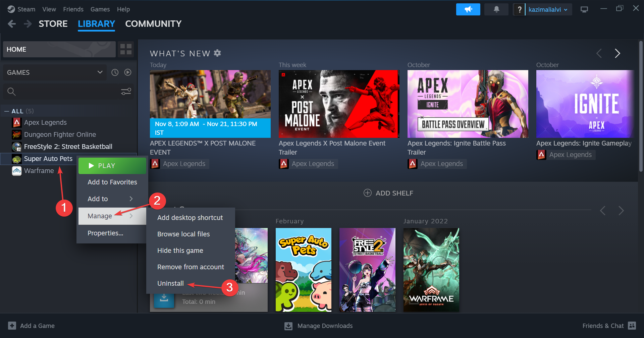
Task: Show next What's New items arrow
Action: tap(617, 53)
